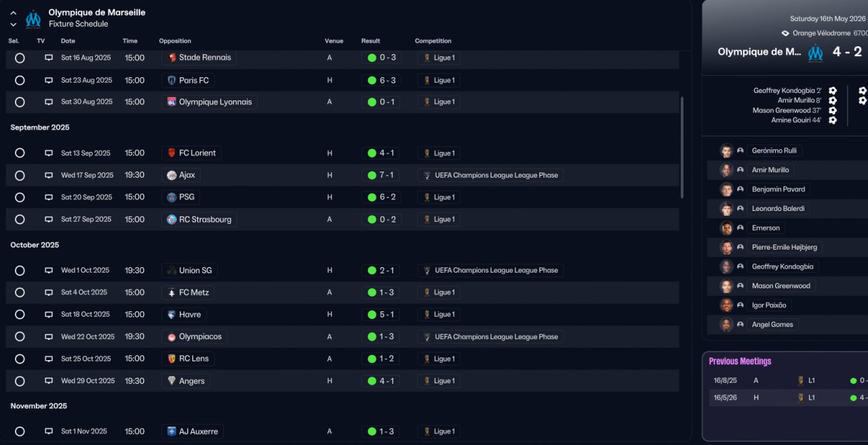The height and width of the screenshot is (445, 868).
Task: Click the PSG club badge icon
Action: point(172,197)
